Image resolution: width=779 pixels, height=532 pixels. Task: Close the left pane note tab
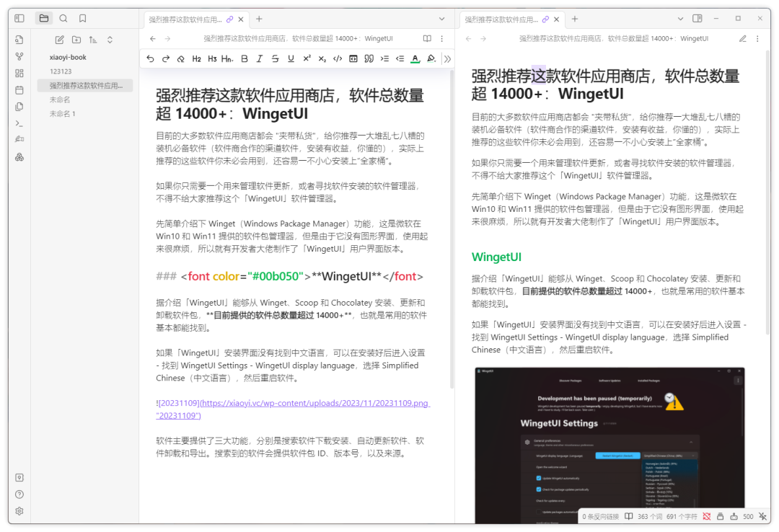(x=241, y=19)
